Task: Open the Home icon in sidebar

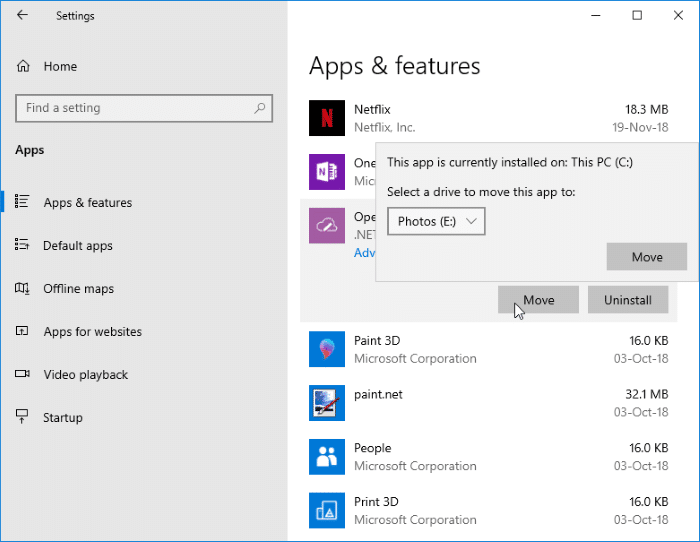Action: point(23,67)
